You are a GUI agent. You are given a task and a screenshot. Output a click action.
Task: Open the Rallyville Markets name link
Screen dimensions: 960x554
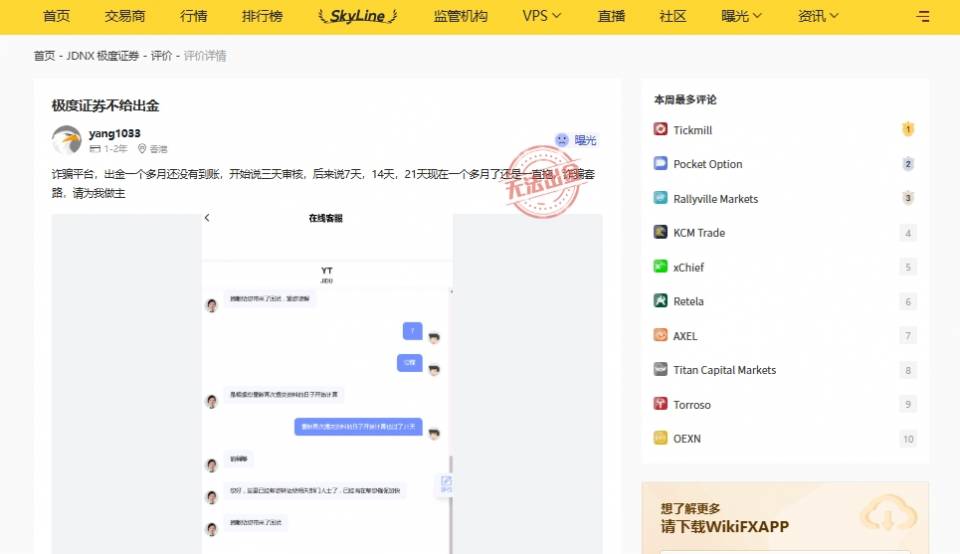pyautogui.click(x=716, y=198)
